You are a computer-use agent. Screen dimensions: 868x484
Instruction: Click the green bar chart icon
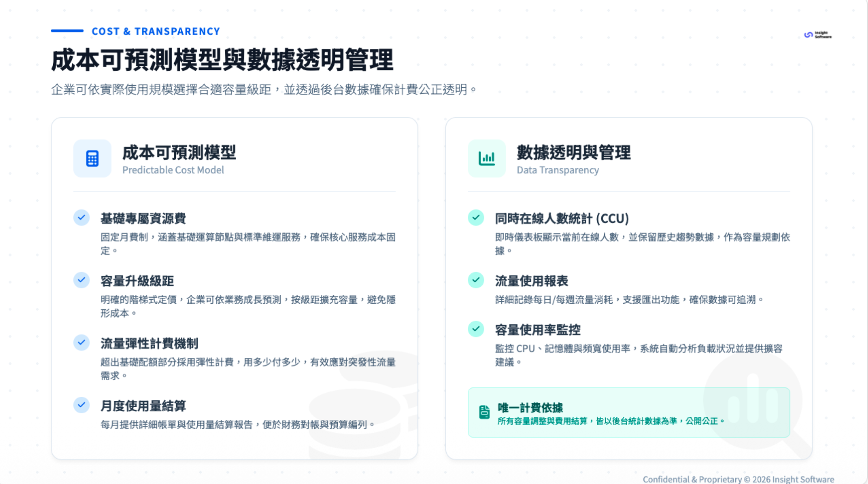486,158
